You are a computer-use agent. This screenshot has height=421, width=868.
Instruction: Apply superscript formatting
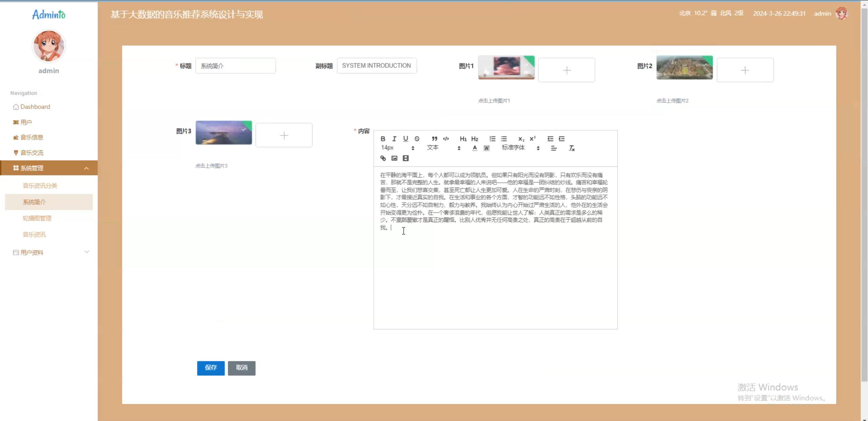coord(533,139)
